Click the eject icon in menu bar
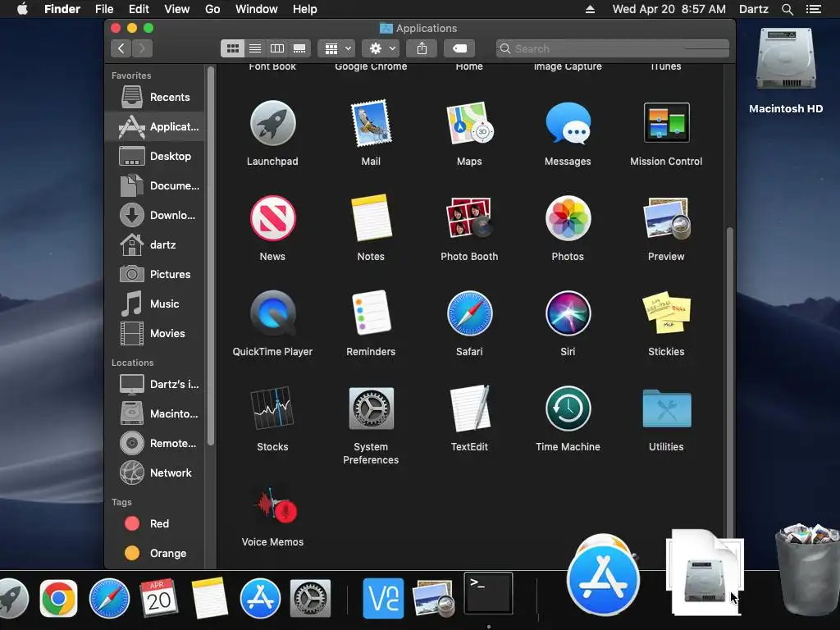Image resolution: width=840 pixels, height=630 pixels. tap(590, 9)
